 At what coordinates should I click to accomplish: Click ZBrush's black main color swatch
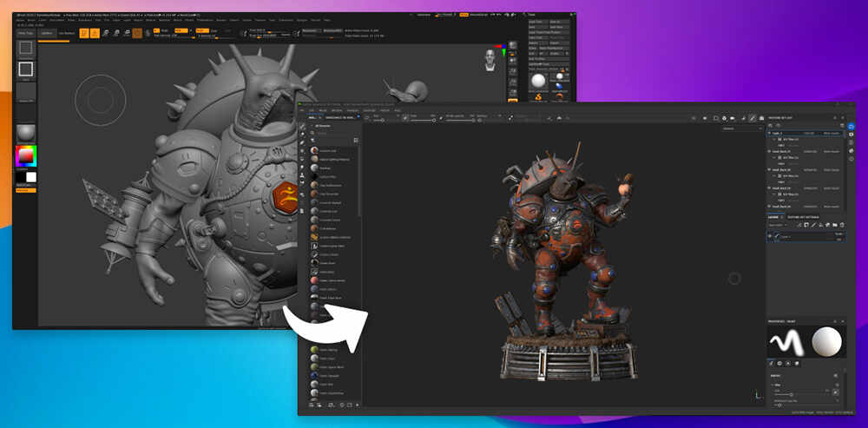click(20, 177)
